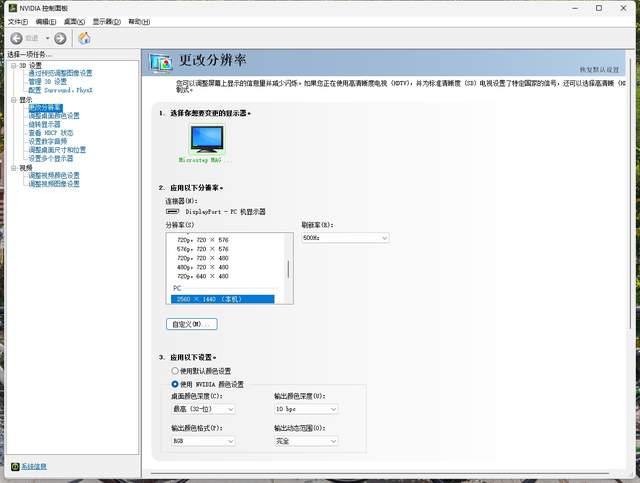This screenshot has height=483, width=640.
Task: Open 桌面颜色深度 最高 (32-位) dropdown
Action: pos(203,409)
